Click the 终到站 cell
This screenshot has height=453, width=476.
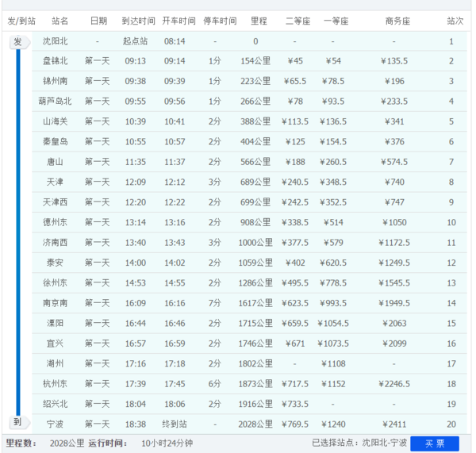click(175, 424)
